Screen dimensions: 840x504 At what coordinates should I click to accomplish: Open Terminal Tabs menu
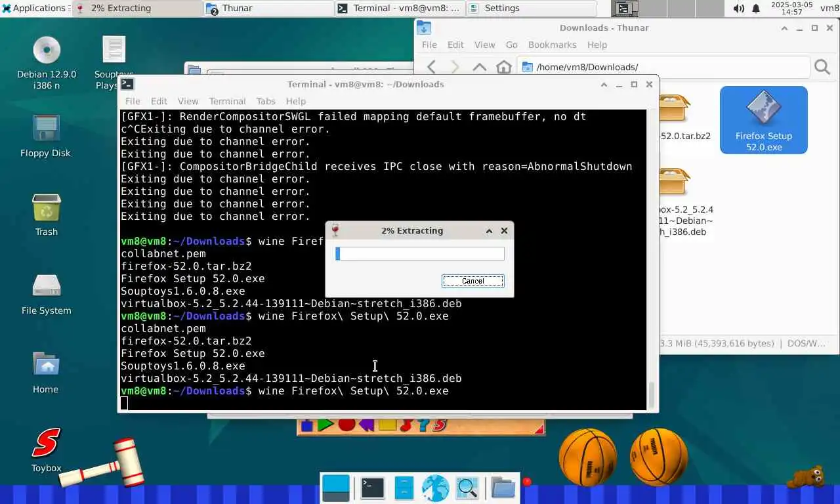coord(266,101)
